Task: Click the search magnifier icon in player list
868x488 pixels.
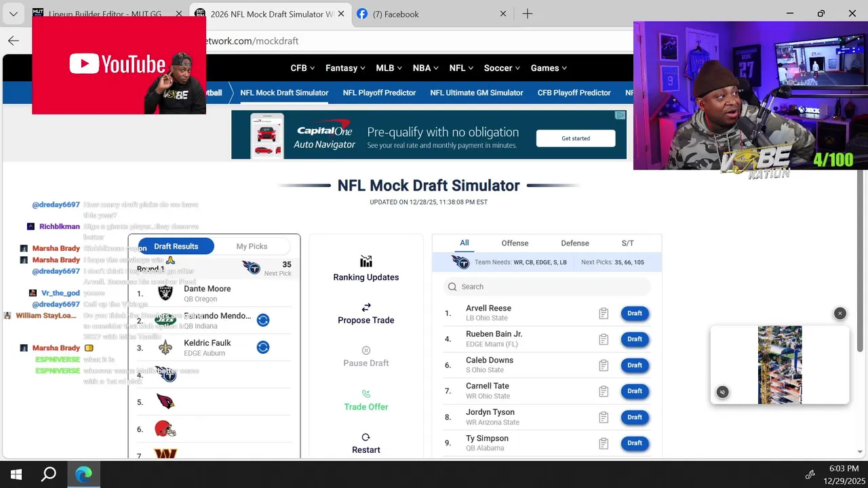Action: (x=452, y=287)
